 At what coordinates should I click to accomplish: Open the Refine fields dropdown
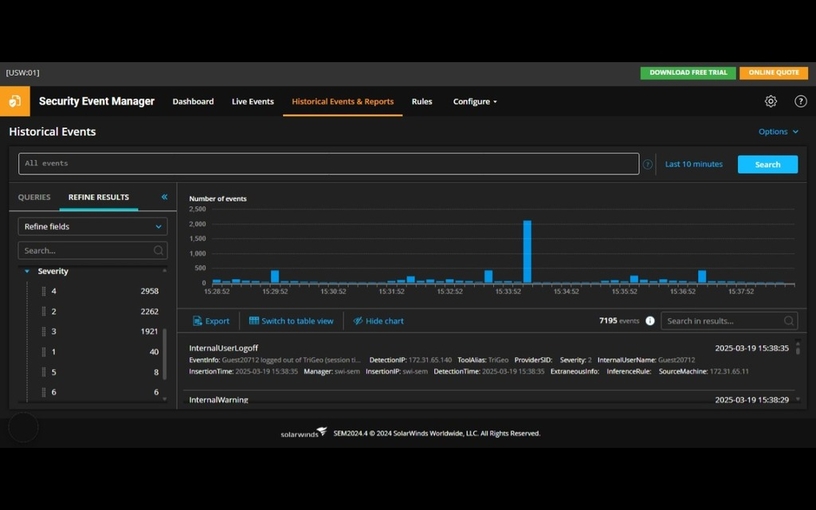coord(93,226)
